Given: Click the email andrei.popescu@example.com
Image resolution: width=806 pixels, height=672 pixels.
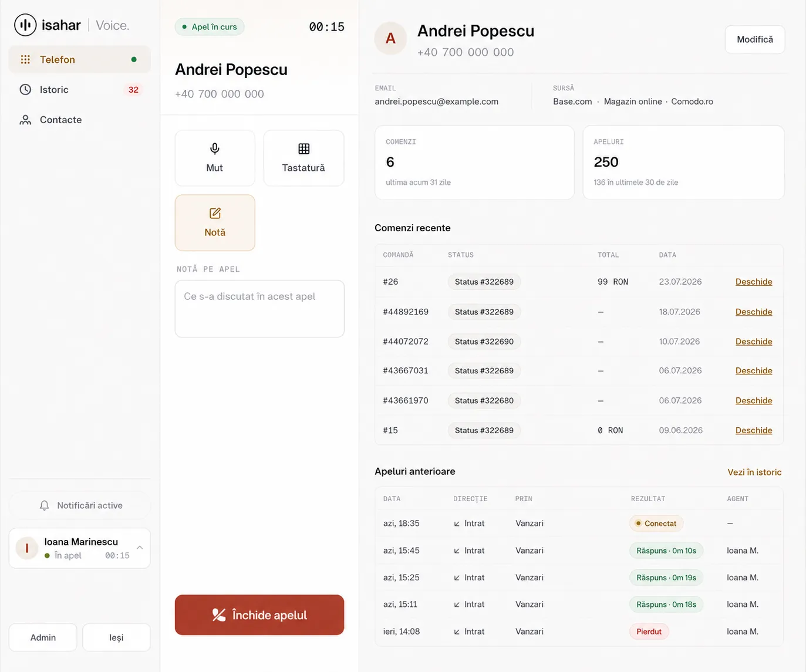Looking at the screenshot, I should [437, 102].
